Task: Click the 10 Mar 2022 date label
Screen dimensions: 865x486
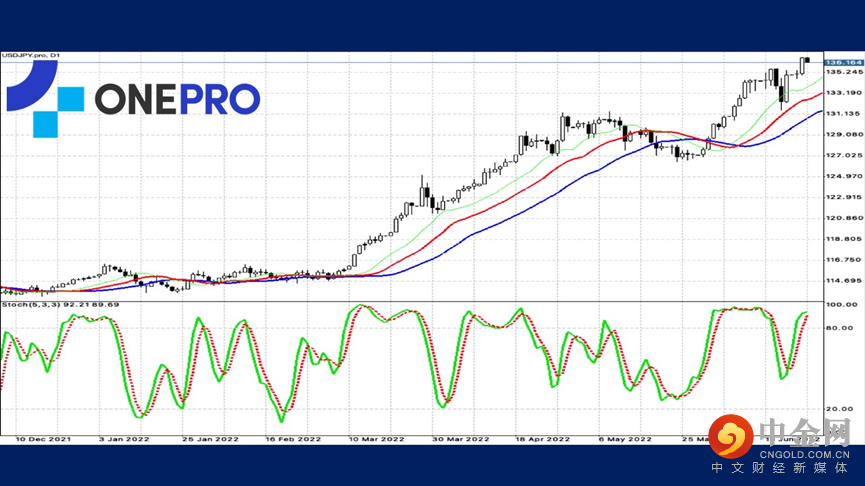Action: coord(376,439)
